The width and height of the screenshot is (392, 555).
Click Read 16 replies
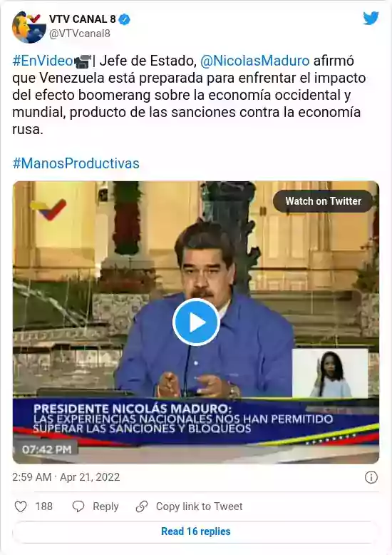196,531
